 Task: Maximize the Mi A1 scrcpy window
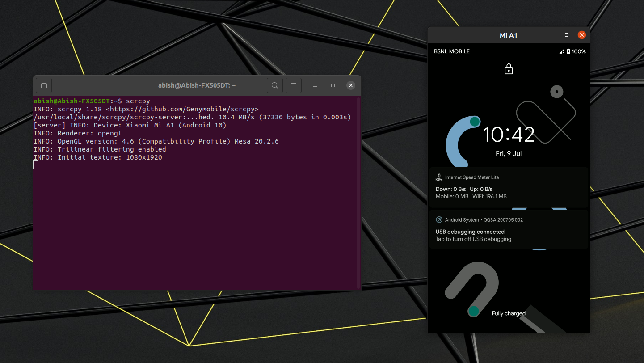click(567, 35)
